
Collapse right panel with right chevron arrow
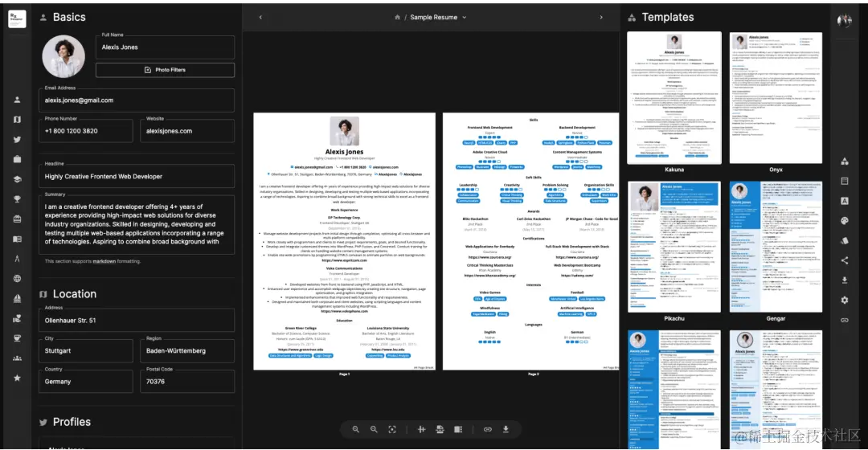601,17
